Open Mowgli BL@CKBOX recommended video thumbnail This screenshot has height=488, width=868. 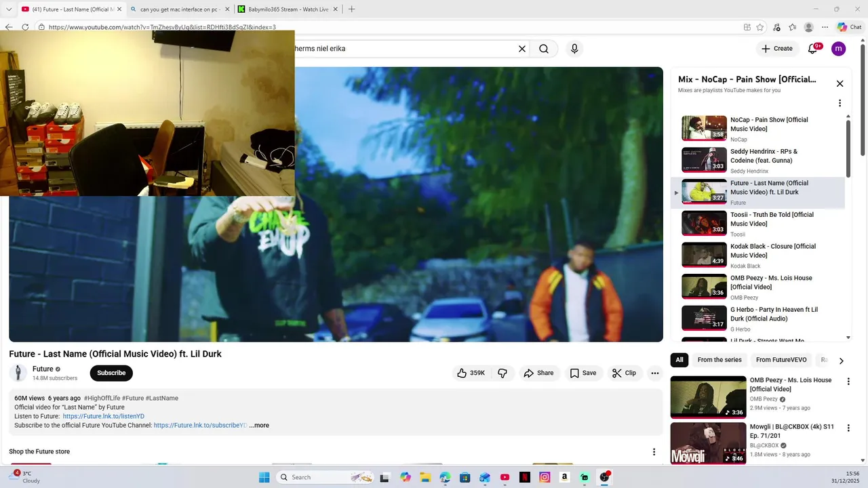click(708, 443)
